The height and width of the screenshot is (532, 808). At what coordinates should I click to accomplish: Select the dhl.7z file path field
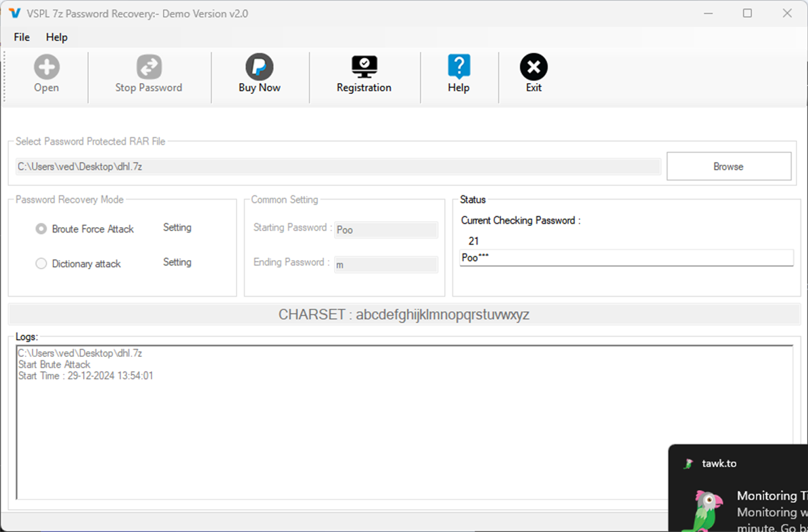coord(338,166)
